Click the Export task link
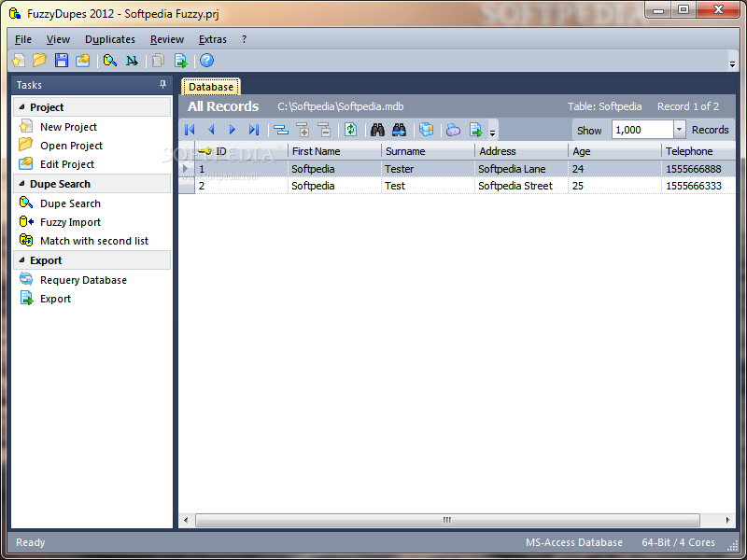The width and height of the screenshot is (747, 560). click(x=55, y=299)
